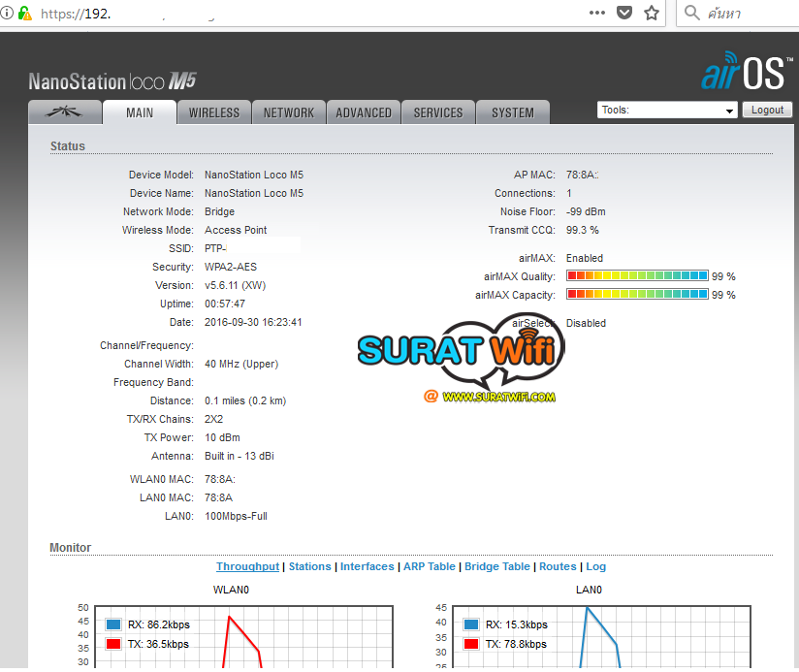This screenshot has height=672, width=799.
Task: Open the page actions three-dots menu
Action: [x=596, y=13]
